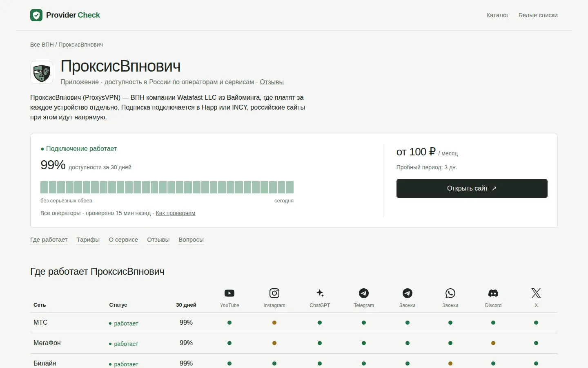This screenshot has width=588, height=368.
Task: Click the green YouTube dot in МТС row
Action: coord(229,323)
